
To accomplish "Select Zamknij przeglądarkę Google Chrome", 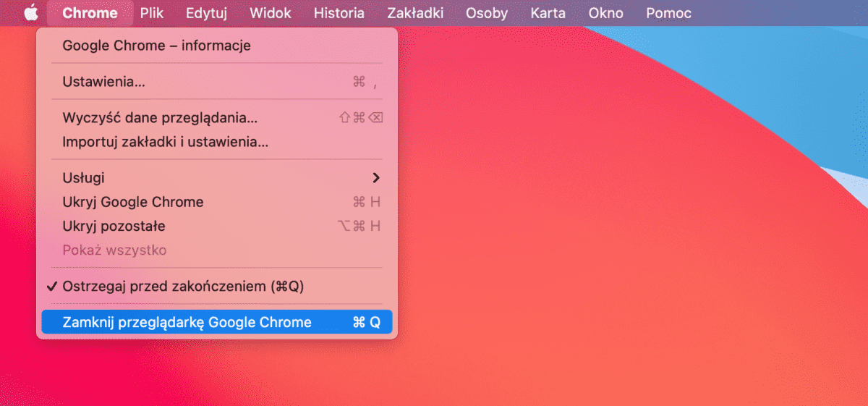I will tap(187, 322).
